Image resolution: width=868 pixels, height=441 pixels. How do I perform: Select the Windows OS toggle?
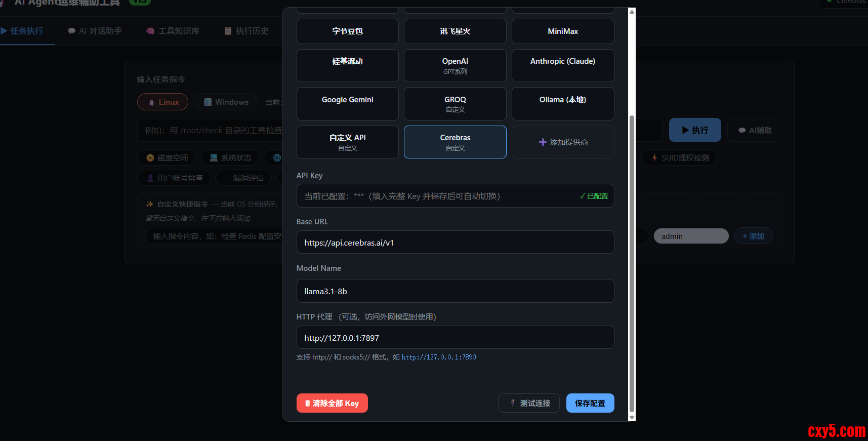[226, 102]
